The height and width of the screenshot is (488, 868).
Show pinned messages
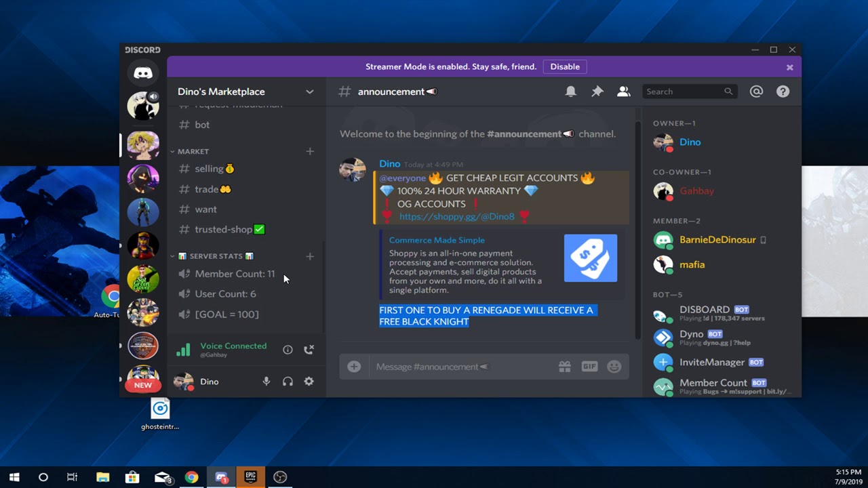597,91
